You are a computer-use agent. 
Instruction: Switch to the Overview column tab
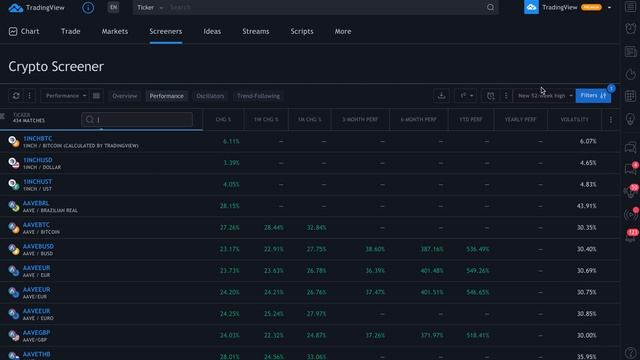tap(124, 96)
